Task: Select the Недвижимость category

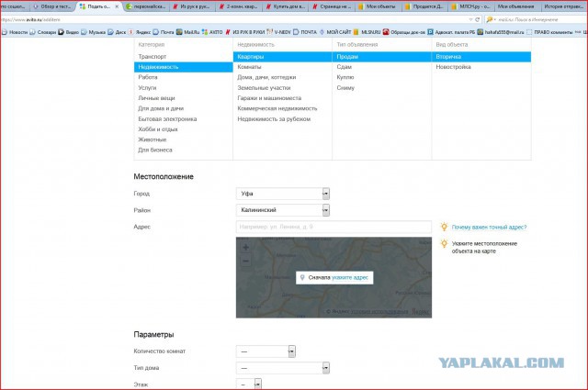Action: click(x=184, y=67)
